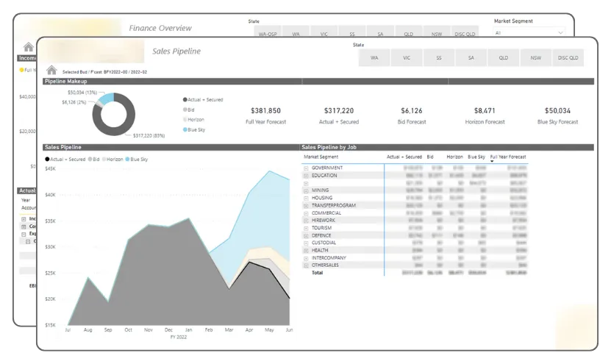Click the Finance Overview page title

pyautogui.click(x=160, y=28)
